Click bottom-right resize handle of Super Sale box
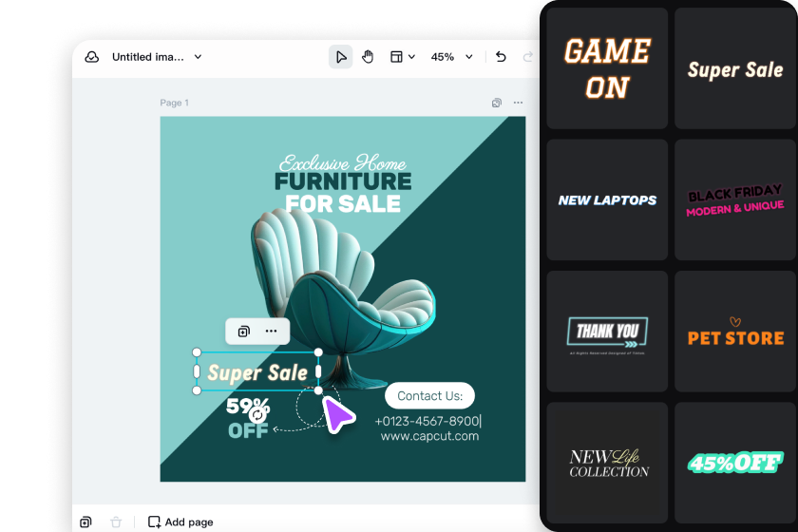 pyautogui.click(x=318, y=390)
